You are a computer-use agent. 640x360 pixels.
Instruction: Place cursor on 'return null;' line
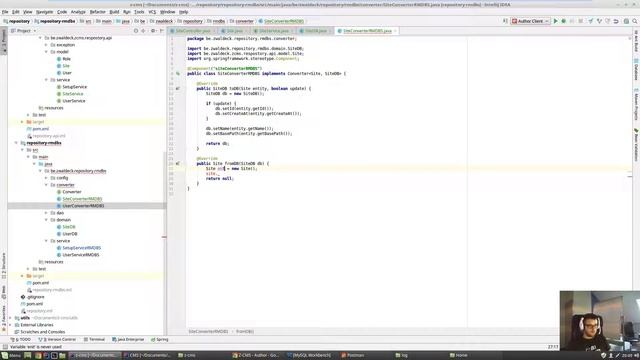219,178
